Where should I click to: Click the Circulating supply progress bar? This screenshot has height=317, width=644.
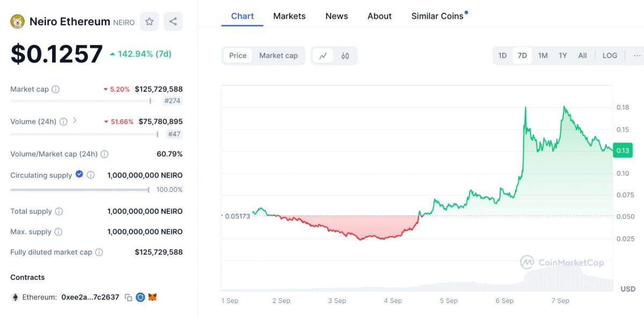(79, 190)
